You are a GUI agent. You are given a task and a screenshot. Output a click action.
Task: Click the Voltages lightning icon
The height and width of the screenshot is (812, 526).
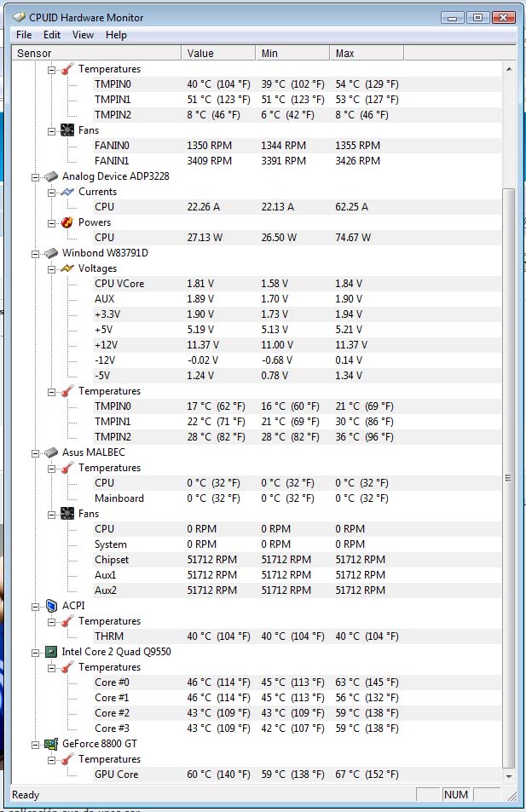point(67,268)
